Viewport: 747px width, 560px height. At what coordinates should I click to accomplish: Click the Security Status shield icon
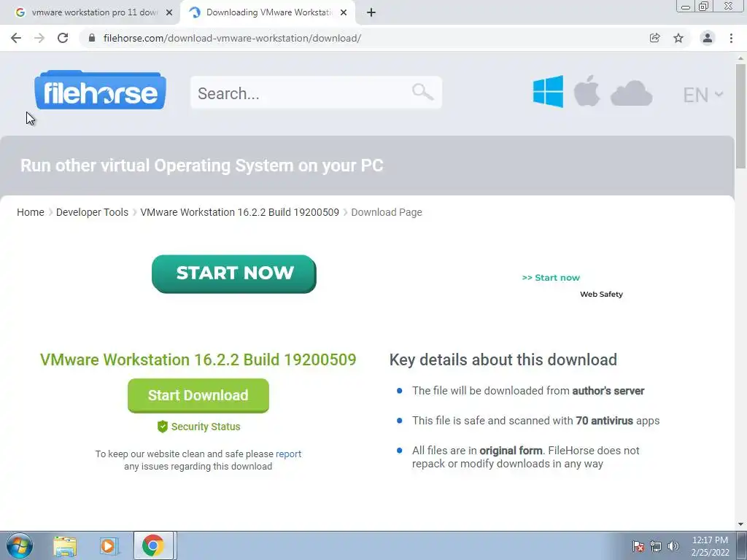click(x=163, y=427)
